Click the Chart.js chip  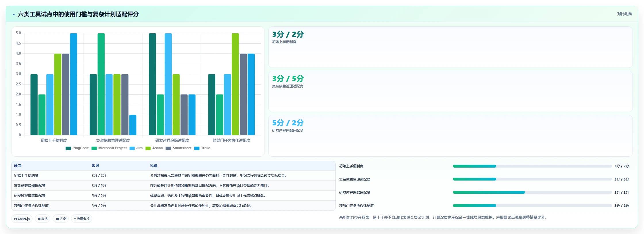(22, 219)
